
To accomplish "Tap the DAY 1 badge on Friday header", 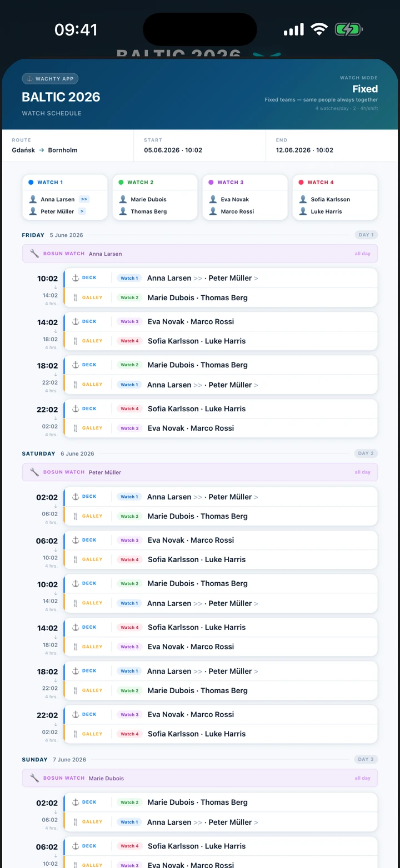I will (x=366, y=235).
